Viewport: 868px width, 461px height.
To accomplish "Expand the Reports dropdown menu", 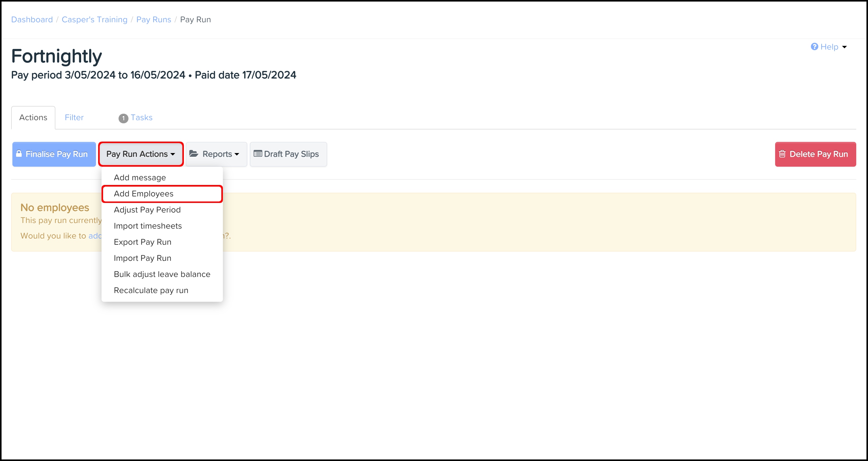I will click(x=216, y=154).
